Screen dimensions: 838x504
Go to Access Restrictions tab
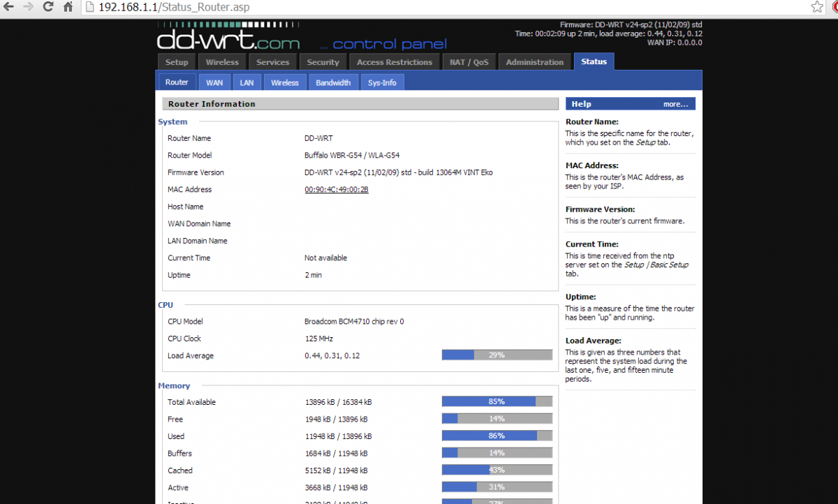click(x=395, y=62)
